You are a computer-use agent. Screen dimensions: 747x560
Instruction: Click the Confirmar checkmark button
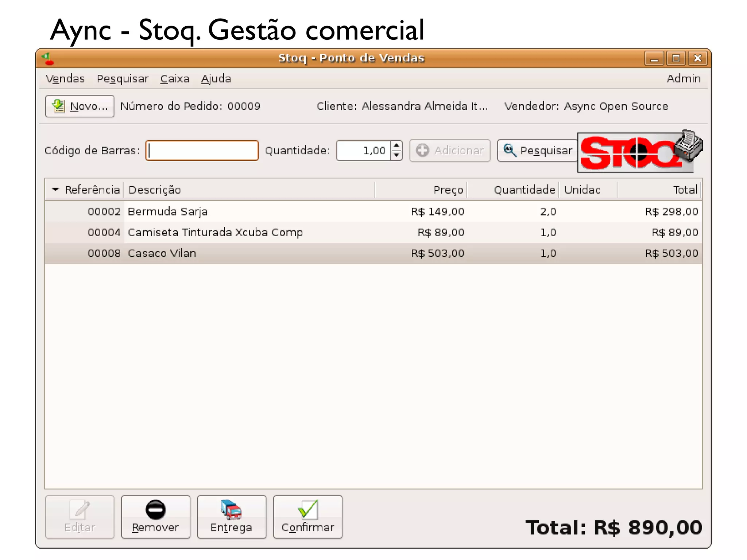[308, 517]
